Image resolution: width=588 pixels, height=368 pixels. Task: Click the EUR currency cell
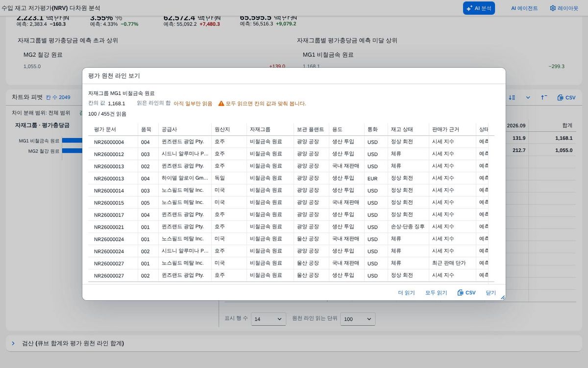(x=376, y=179)
